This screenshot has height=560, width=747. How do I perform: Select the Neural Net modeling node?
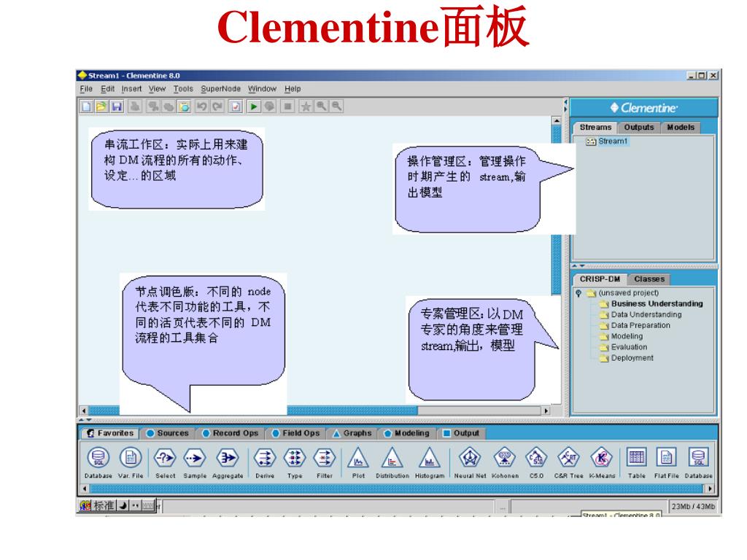[471, 462]
